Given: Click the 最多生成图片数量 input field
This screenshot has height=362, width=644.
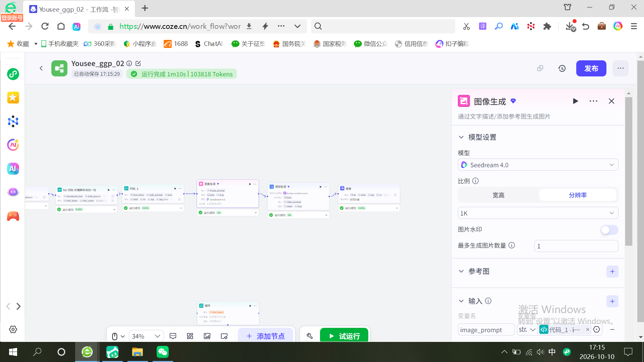Looking at the screenshot, I should 576,246.
